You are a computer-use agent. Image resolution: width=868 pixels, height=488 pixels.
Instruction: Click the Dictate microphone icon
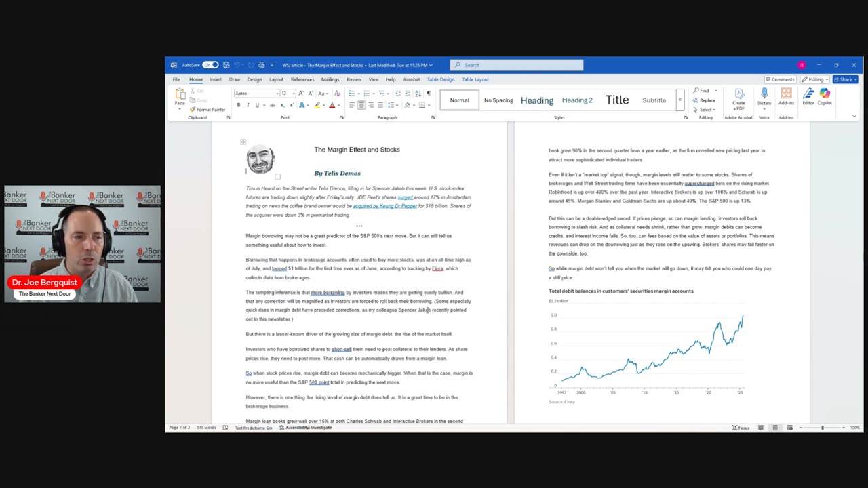764,94
